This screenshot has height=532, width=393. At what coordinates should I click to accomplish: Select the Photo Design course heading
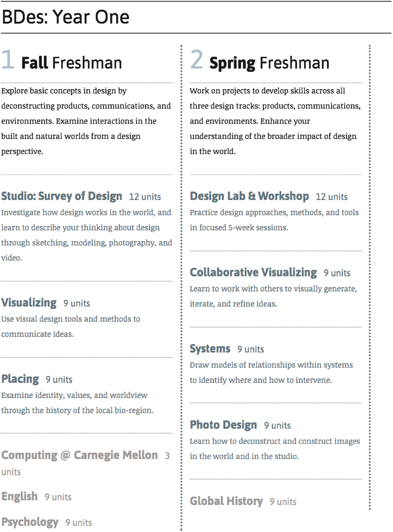tap(224, 425)
